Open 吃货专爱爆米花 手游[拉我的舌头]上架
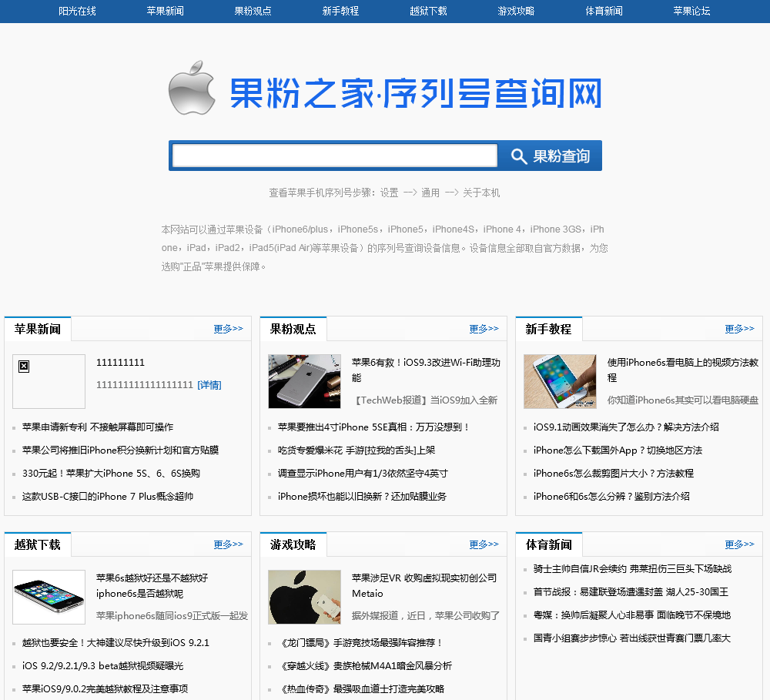 pos(357,450)
